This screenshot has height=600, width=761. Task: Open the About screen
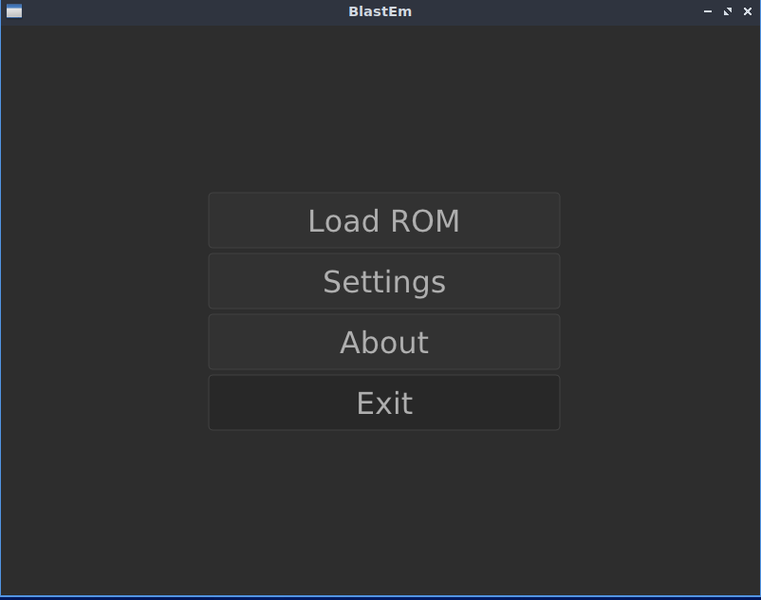click(384, 342)
